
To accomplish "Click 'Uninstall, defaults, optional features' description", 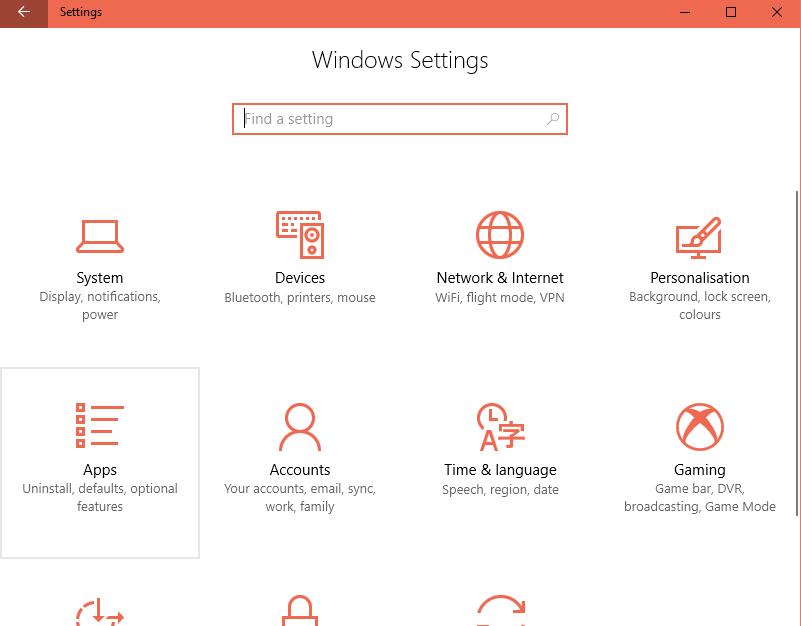I will pyautogui.click(x=100, y=497).
